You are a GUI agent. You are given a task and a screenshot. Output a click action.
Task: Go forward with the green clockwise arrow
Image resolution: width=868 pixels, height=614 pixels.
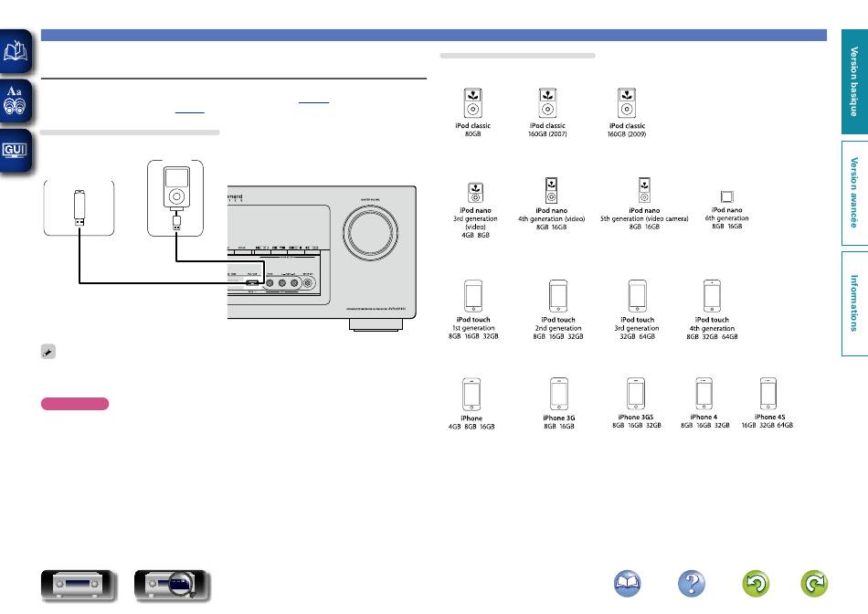[814, 584]
